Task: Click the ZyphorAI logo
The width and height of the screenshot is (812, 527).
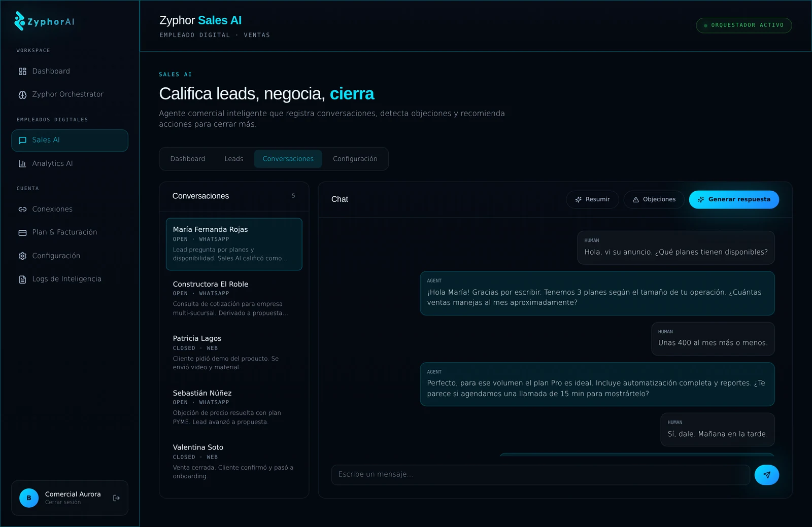Action: click(44, 21)
